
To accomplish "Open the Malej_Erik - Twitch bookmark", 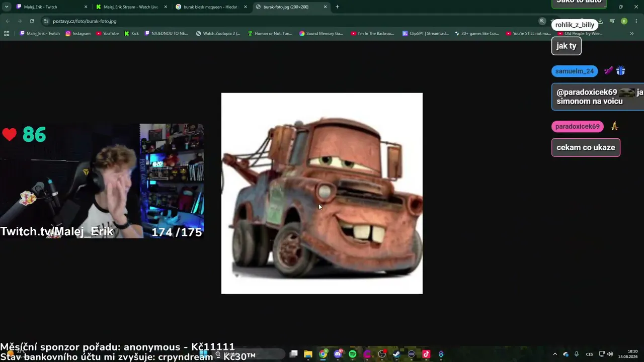I will [x=40, y=34].
